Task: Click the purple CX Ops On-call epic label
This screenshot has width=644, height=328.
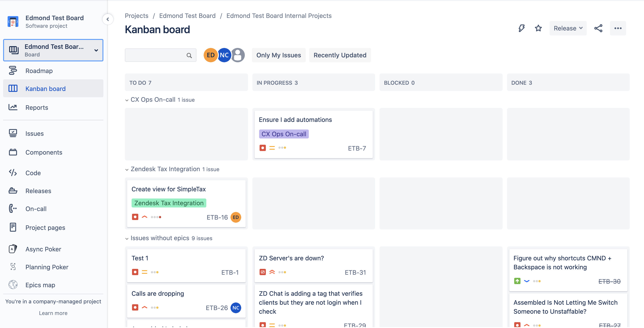Action: coord(284,134)
